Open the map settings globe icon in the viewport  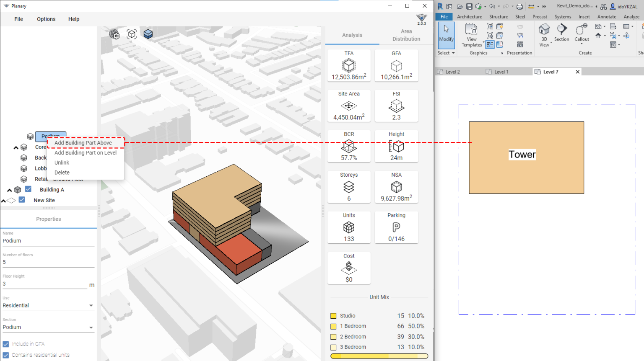coord(115,35)
